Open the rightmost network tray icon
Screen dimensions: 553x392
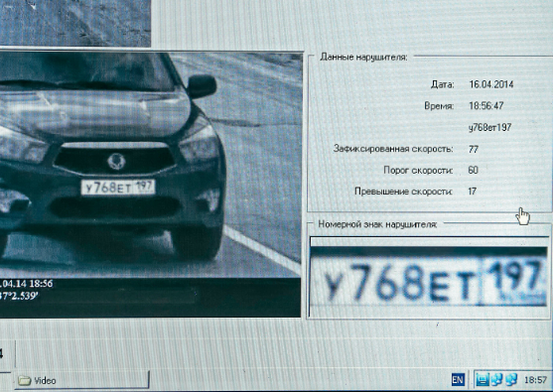click(x=511, y=380)
